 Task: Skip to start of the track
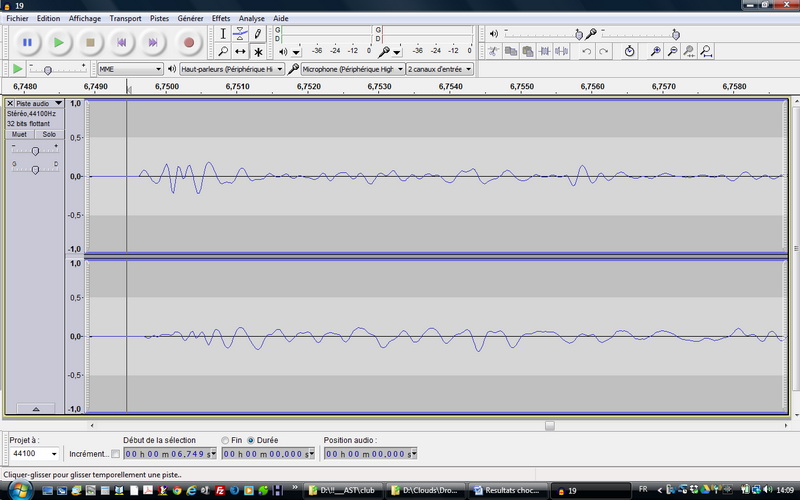[121, 42]
